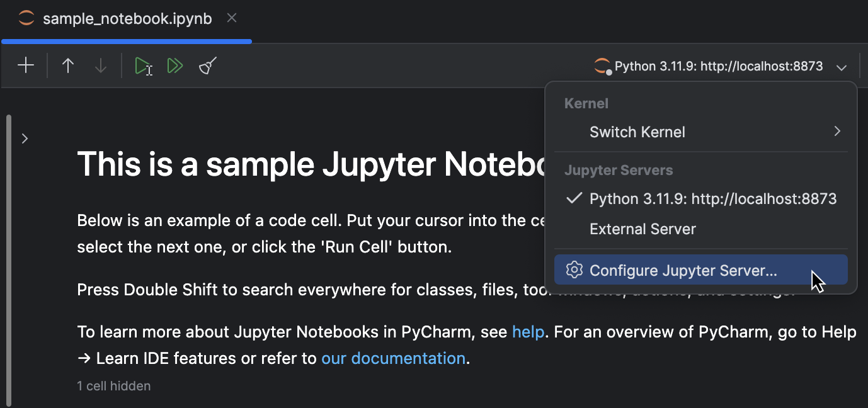Screen dimensions: 868x408
Task: Open the our documentation hyperlink
Action: pos(393,358)
